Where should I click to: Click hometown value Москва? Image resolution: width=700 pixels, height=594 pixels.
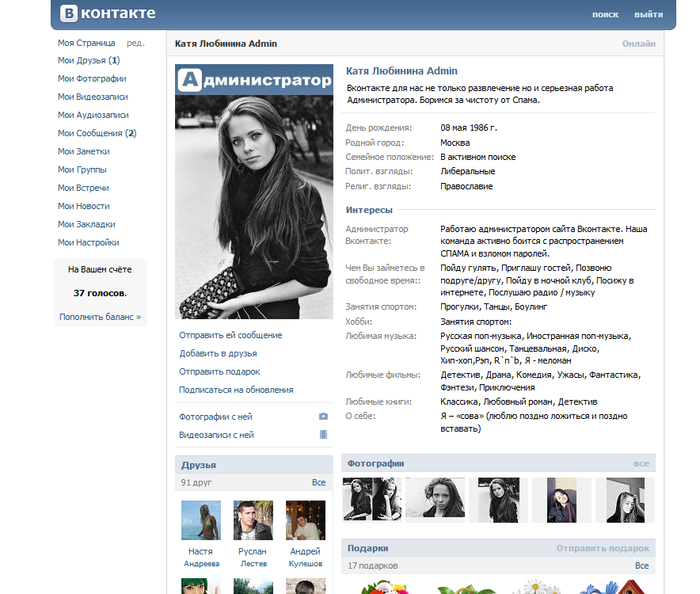(x=455, y=143)
